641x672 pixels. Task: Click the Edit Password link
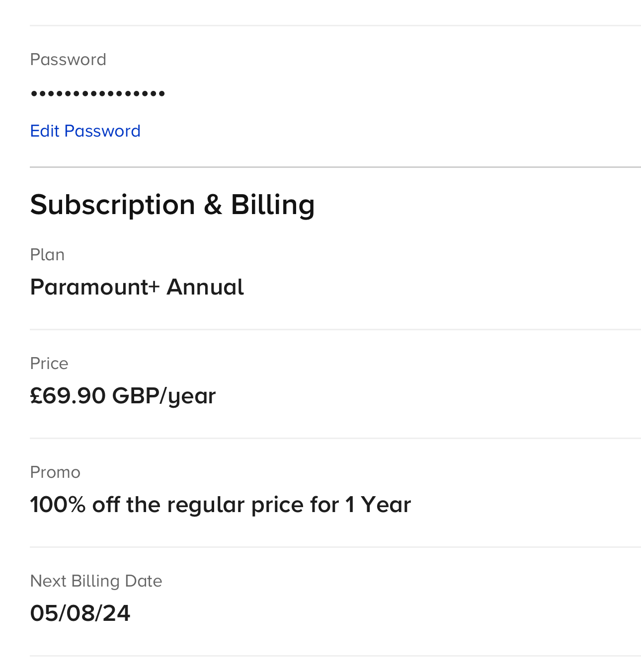tap(85, 131)
